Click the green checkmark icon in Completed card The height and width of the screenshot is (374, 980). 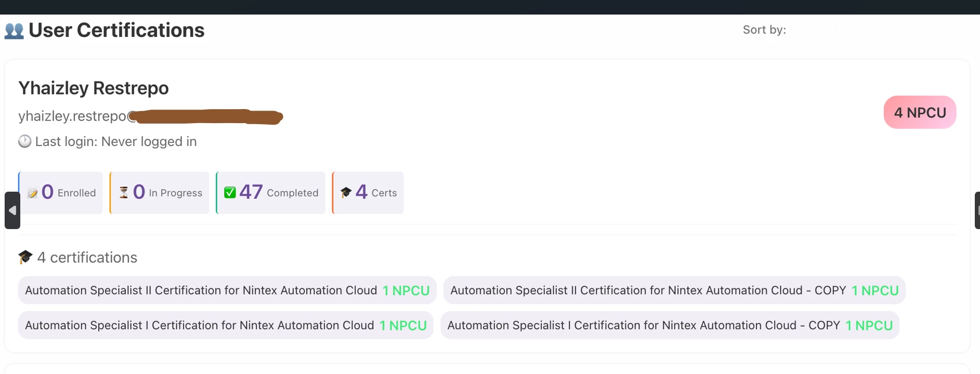pos(230,193)
